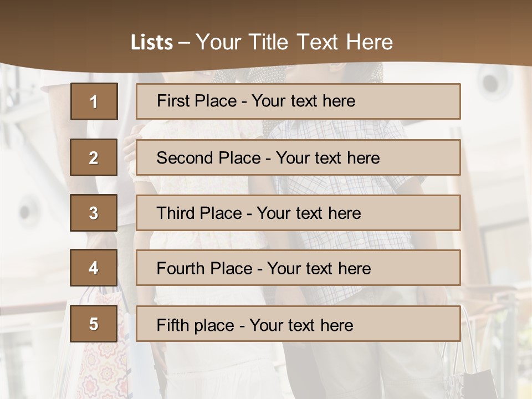Select the number 4 box
This screenshot has height=399, width=532.
click(x=94, y=268)
